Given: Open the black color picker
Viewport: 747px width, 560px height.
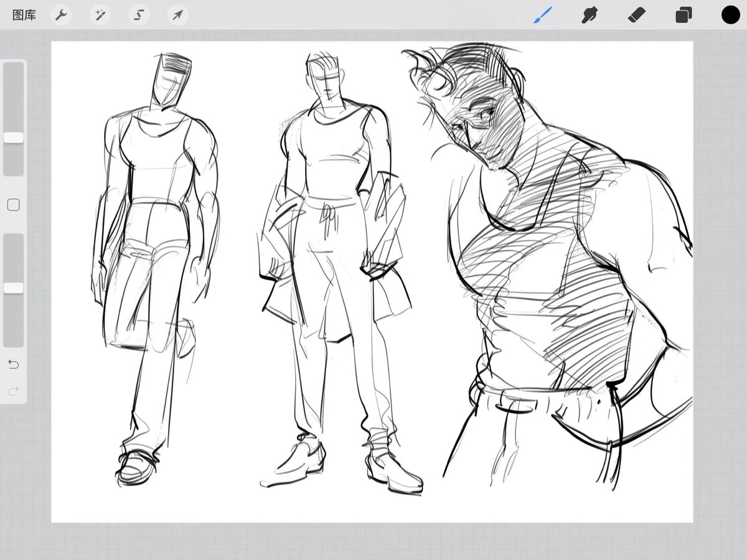Looking at the screenshot, I should pyautogui.click(x=730, y=15).
